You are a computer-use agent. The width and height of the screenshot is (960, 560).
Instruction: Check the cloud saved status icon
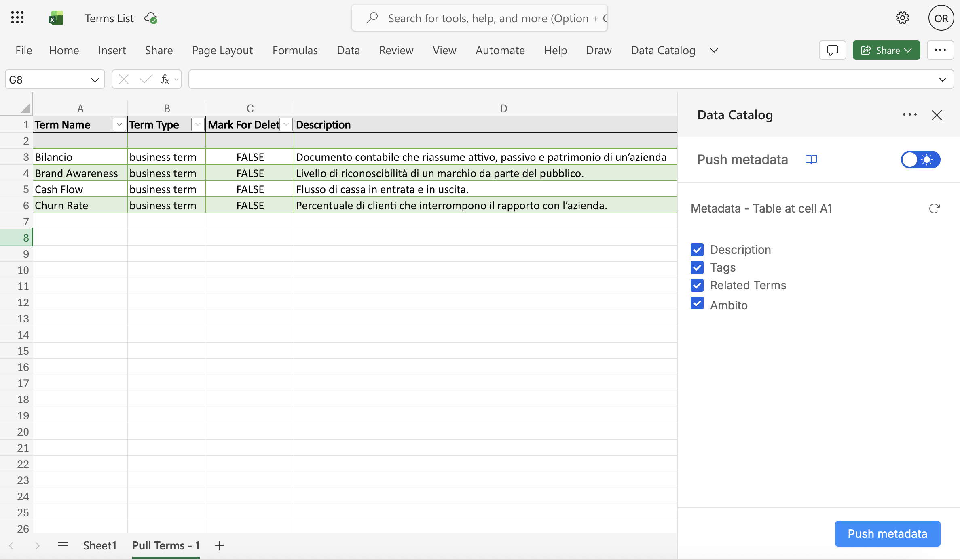[151, 18]
